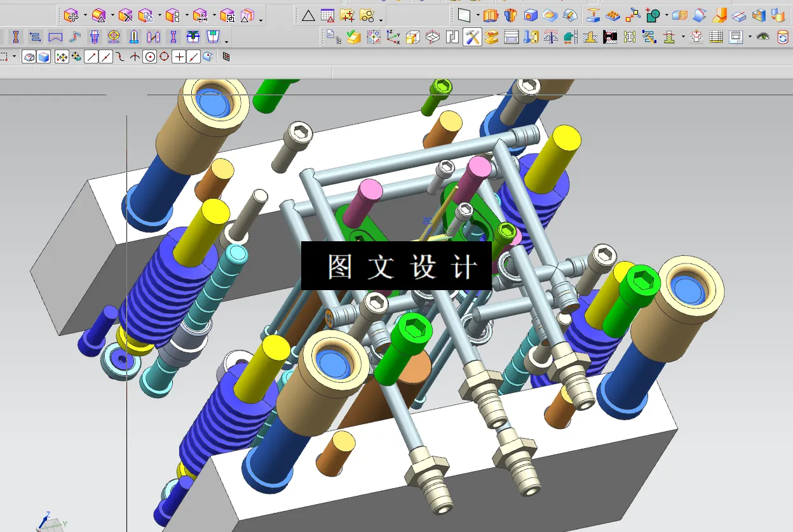Viewport: 793px width, 532px height.
Task: Select the Line curve tool
Action: [91, 57]
